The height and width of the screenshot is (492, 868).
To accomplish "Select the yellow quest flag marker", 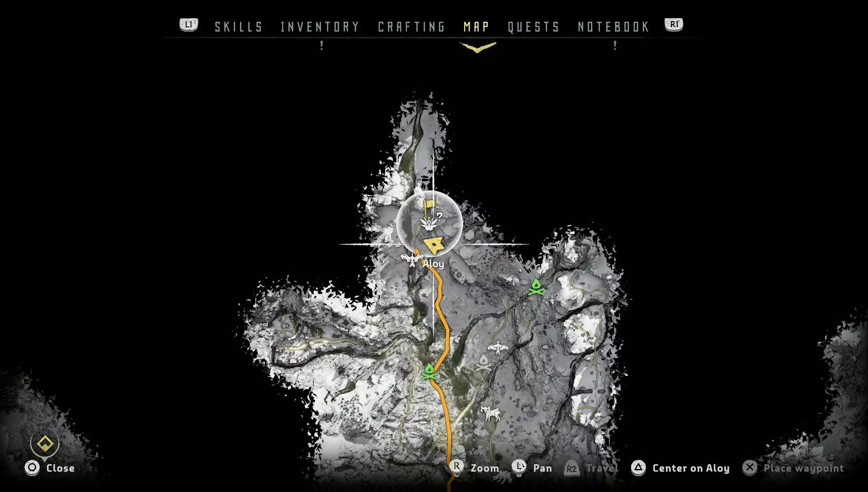I will click(x=429, y=207).
